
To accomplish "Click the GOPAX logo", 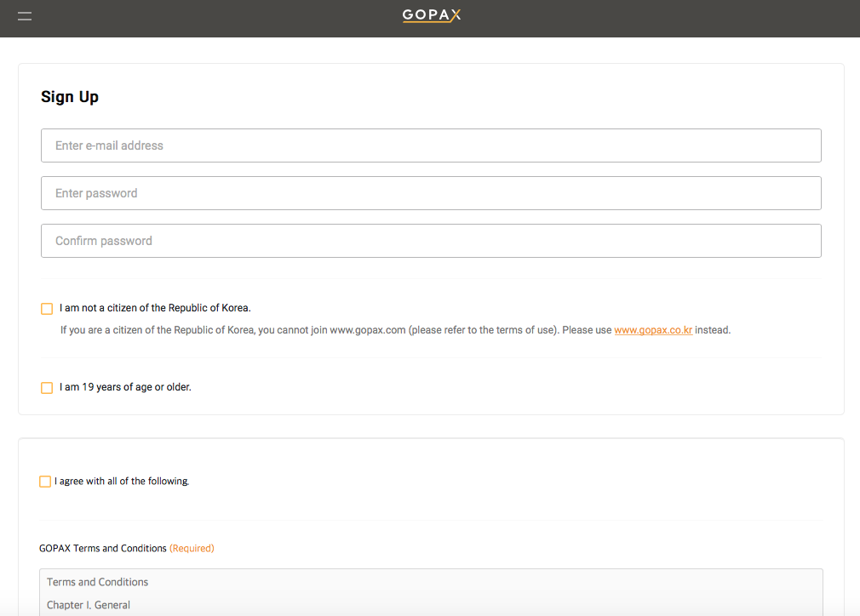I will tap(431, 14).
